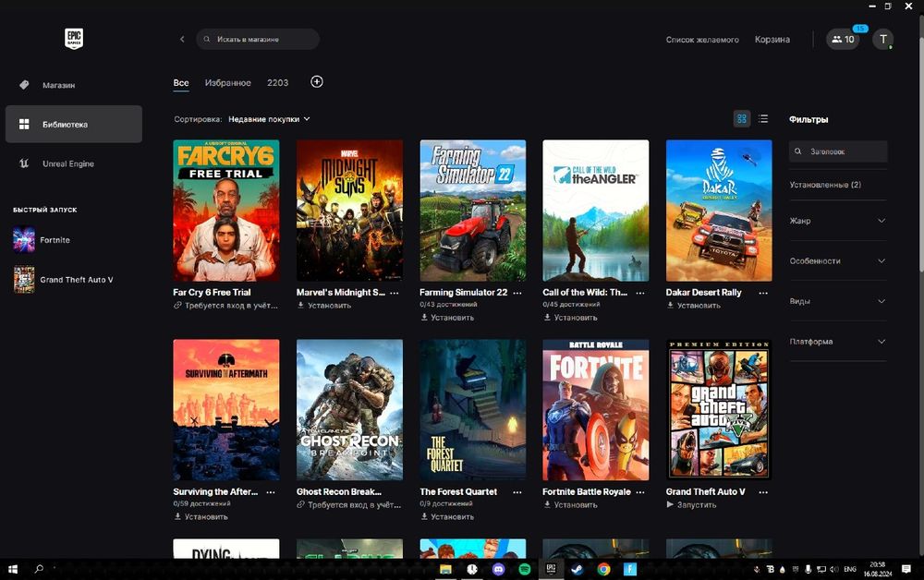This screenshot has width=924, height=580.
Task: Open more options for Call of the Wild
Action: [x=640, y=293]
